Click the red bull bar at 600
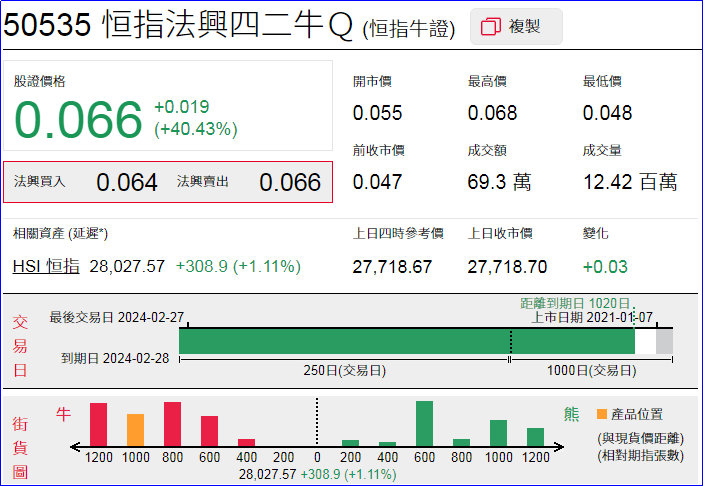This screenshot has height=486, width=704. 209,431
